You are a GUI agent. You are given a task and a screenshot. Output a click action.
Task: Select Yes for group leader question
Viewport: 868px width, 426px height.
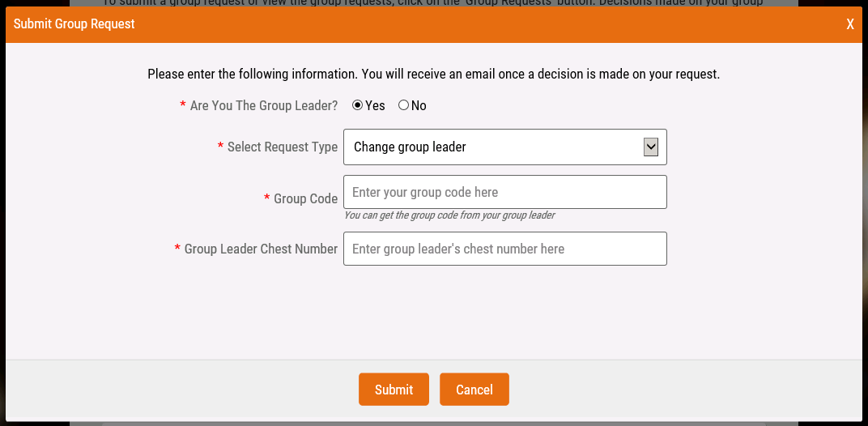358,105
